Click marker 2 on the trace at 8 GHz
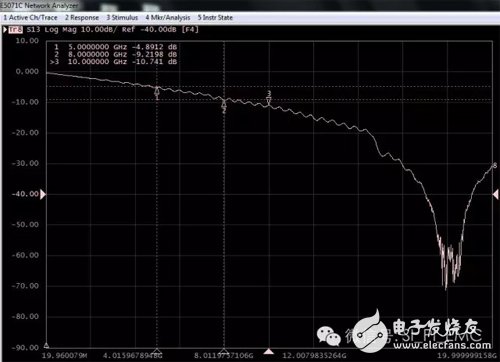This screenshot has height=362, width=500. (x=224, y=106)
